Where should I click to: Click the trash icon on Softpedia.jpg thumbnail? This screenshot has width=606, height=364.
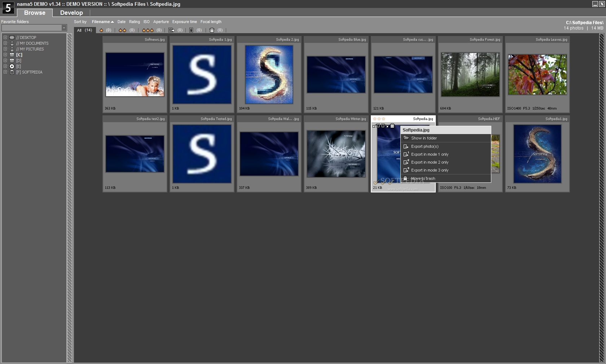tap(392, 126)
